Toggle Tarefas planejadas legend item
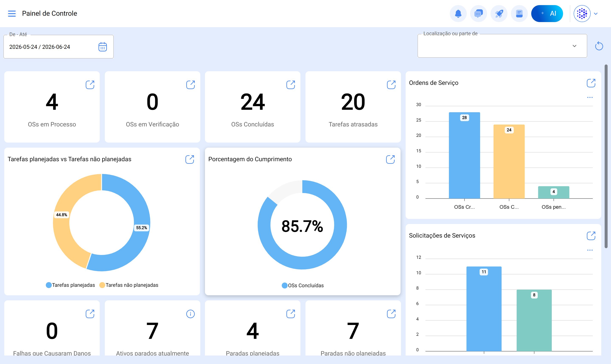The width and height of the screenshot is (611, 364). point(70,285)
